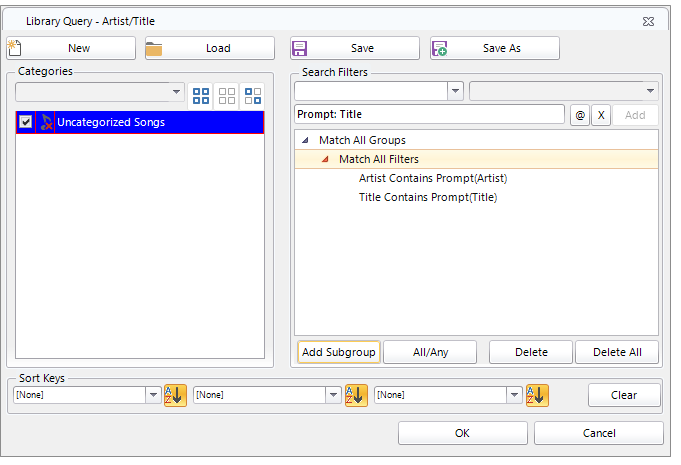This screenshot has width=681, height=465.
Task: Click the invert category selection icon
Action: click(x=253, y=96)
